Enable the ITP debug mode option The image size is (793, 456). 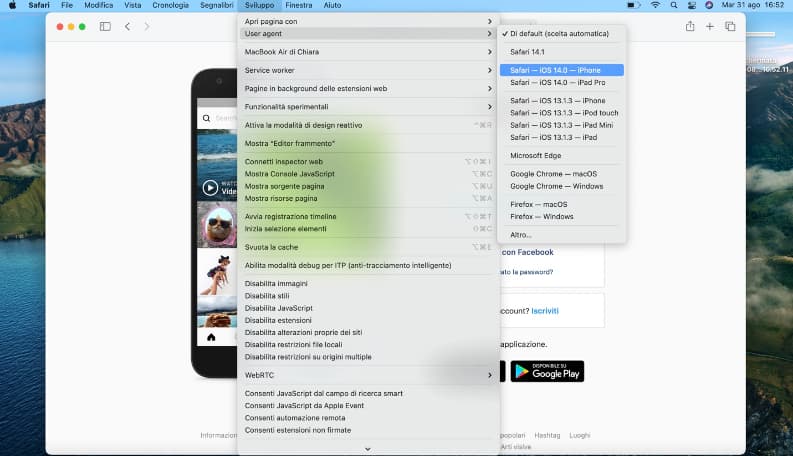(368, 265)
